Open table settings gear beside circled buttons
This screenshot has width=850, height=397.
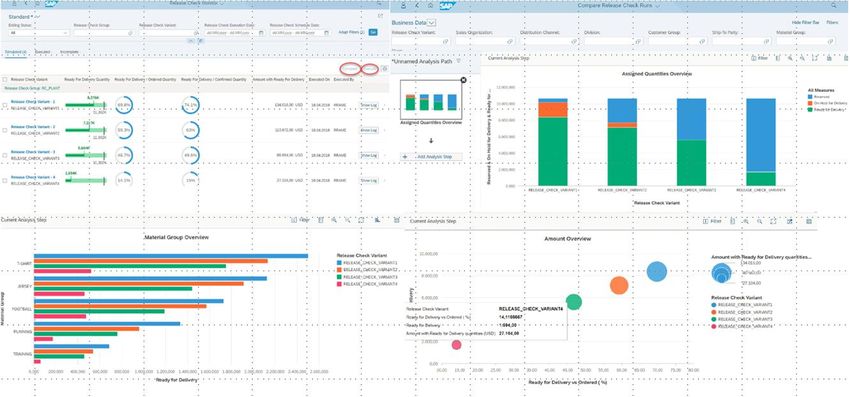[x=384, y=69]
